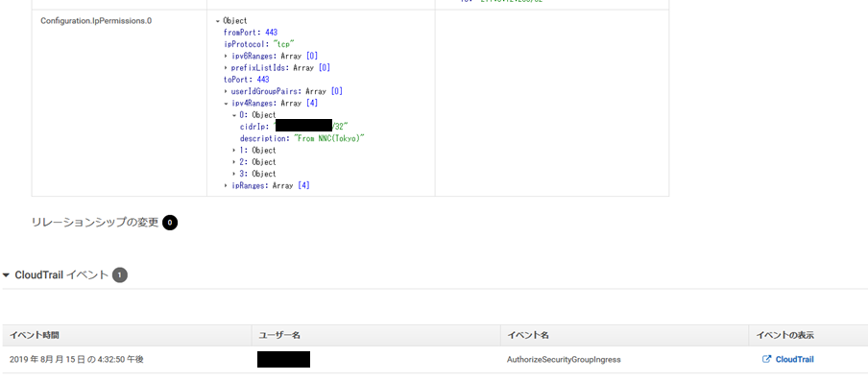Click the description From NNC(Tokyo) line
868x381 pixels.
(302, 139)
